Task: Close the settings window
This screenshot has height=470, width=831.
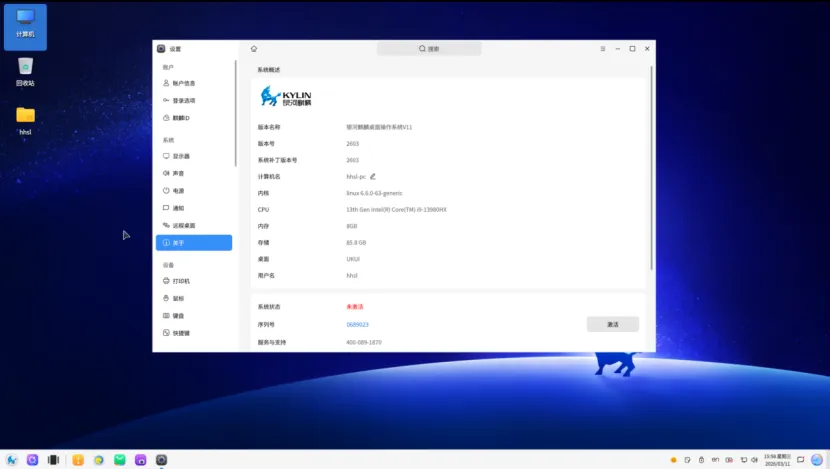Action: point(647,49)
